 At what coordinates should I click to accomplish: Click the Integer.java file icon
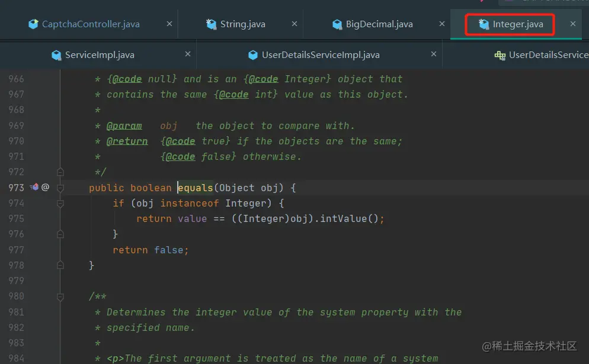(x=484, y=24)
